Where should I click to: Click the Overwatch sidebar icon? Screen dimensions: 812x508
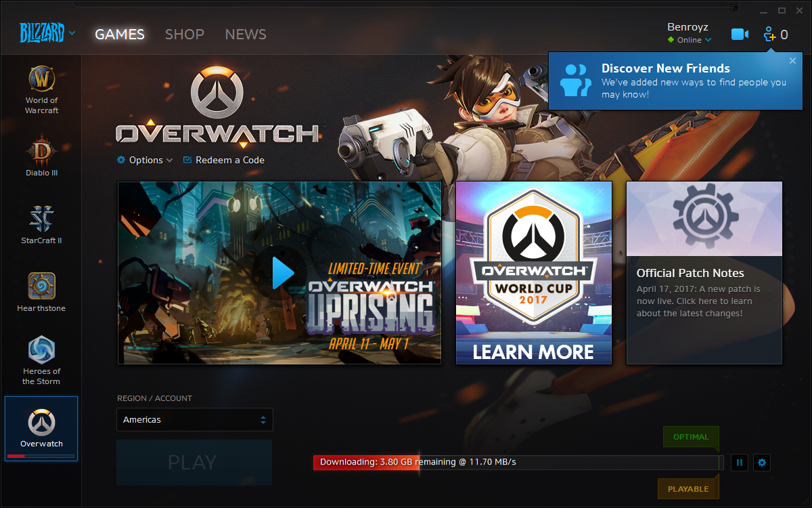point(41,428)
